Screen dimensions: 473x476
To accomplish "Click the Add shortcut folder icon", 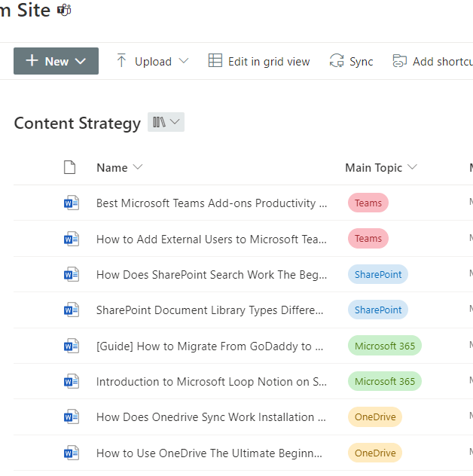I will pos(399,60).
